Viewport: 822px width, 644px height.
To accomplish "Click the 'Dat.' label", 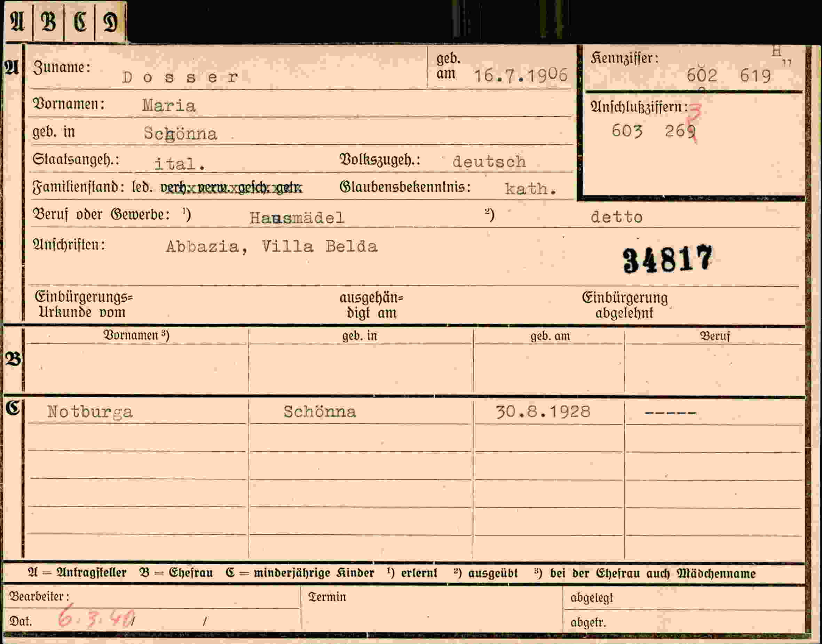I will (21, 621).
